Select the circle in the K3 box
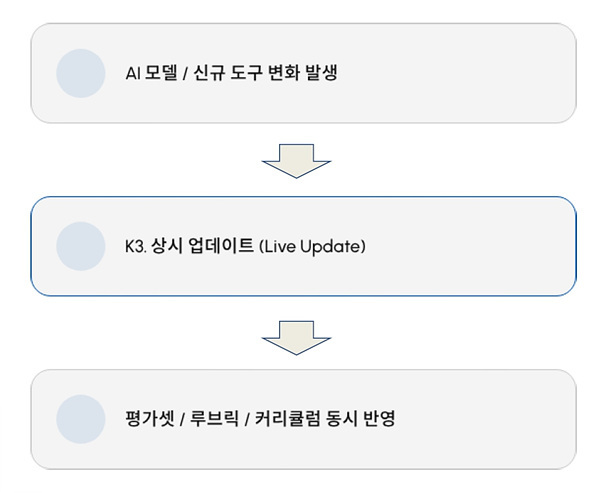Image resolution: width=600 pixels, height=493 pixels. click(x=81, y=246)
